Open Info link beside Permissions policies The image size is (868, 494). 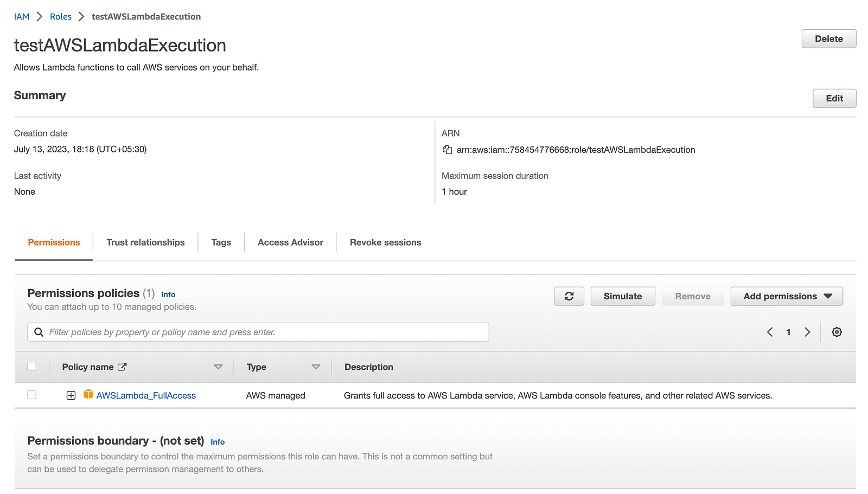[168, 294]
